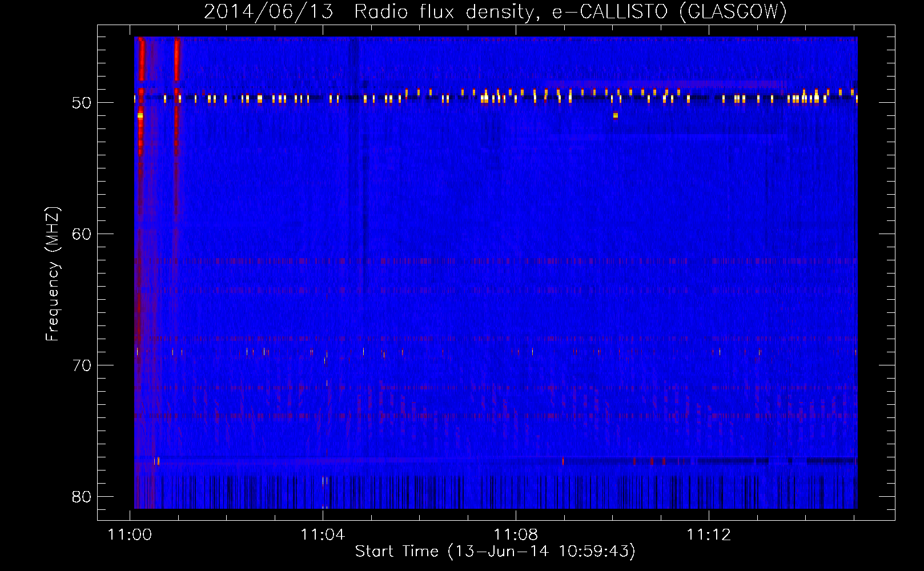The width and height of the screenshot is (924, 571).
Task: Click the time tick label '11:04'
Action: (x=323, y=535)
